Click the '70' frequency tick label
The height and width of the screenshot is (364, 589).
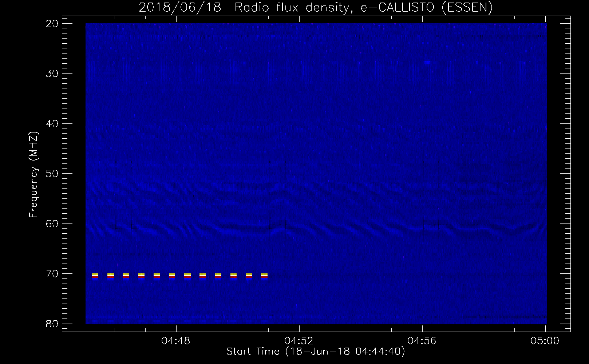[52, 274]
